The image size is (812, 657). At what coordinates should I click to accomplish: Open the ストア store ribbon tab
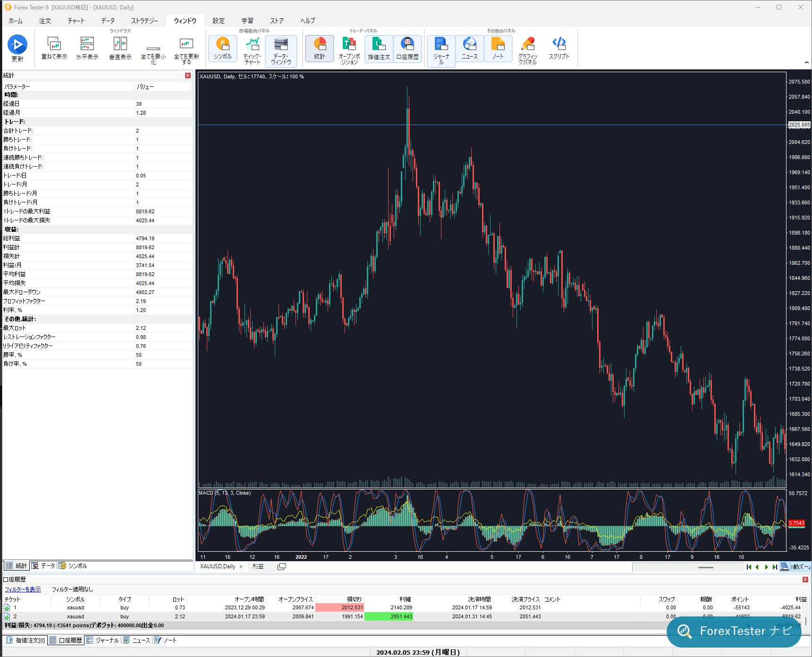277,21
